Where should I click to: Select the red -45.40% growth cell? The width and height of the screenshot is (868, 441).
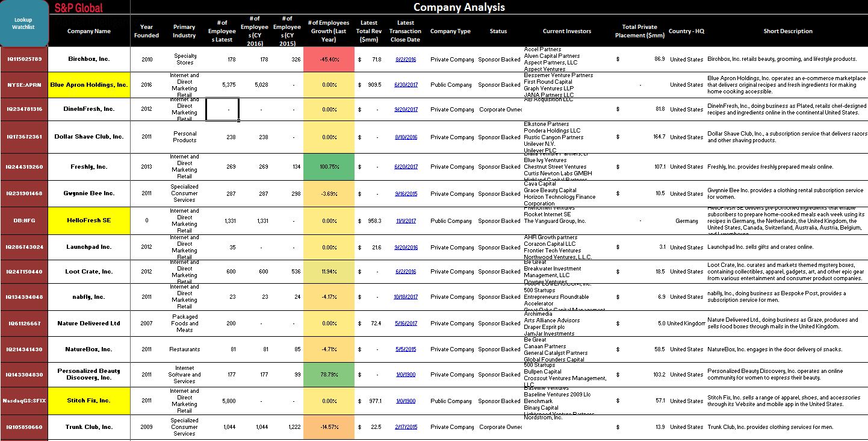pos(329,60)
